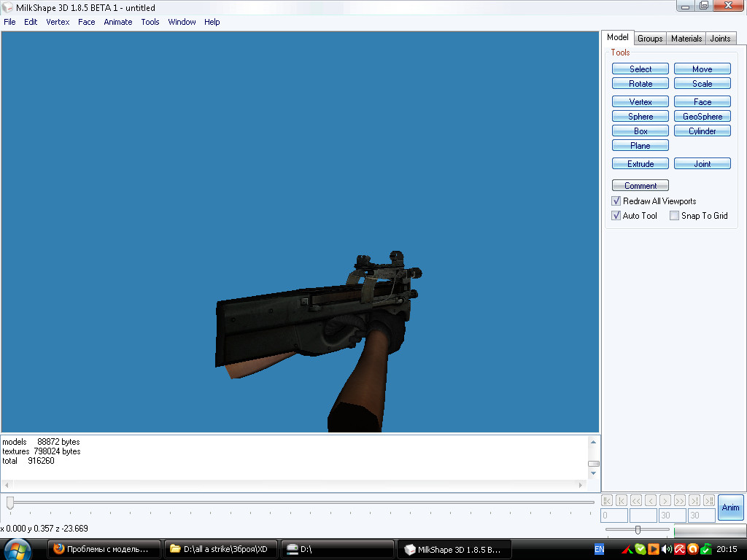Disable Redraw All Viewports checkbox
Viewport: 747px width, 560px height.
(x=616, y=201)
